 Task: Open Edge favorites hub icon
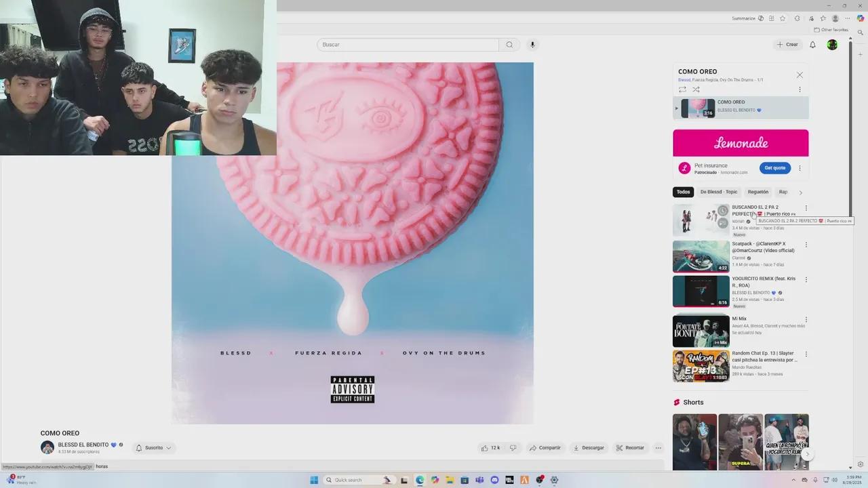pos(823,18)
